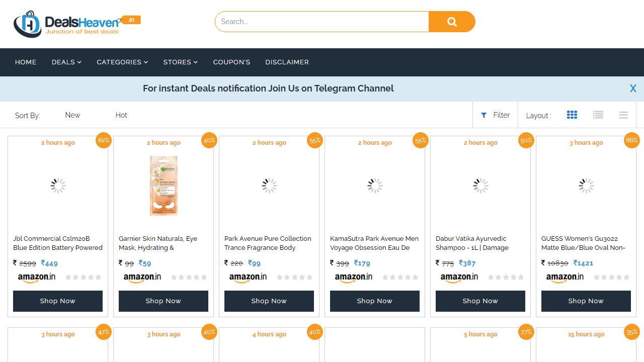644x362 pixels.
Task: Click the DealsHeaven logo
Action: (75, 24)
